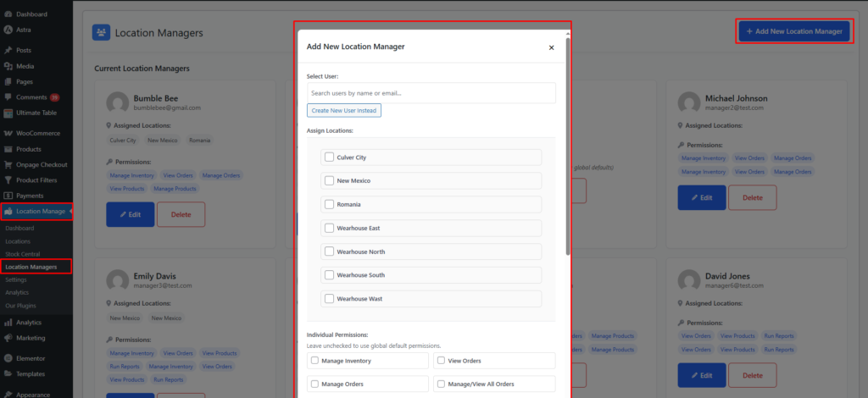The width and height of the screenshot is (868, 398).
Task: Open WooCommerce via its sidebar icon
Action: [8, 133]
